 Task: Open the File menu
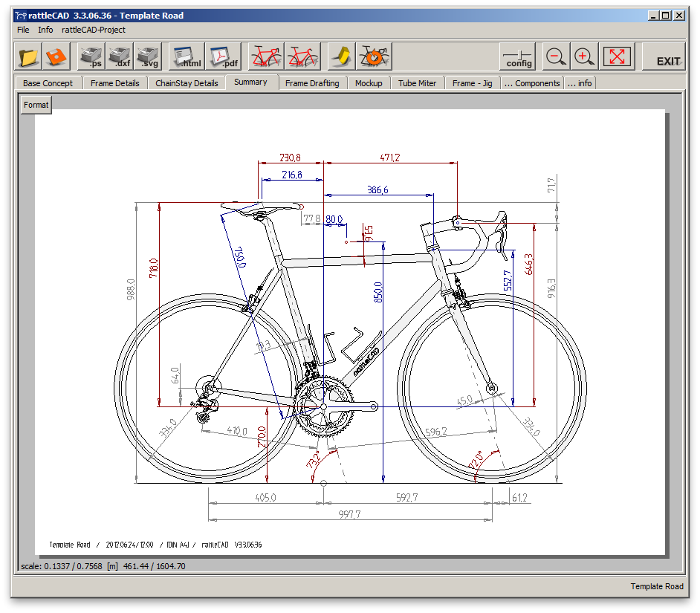tap(23, 30)
